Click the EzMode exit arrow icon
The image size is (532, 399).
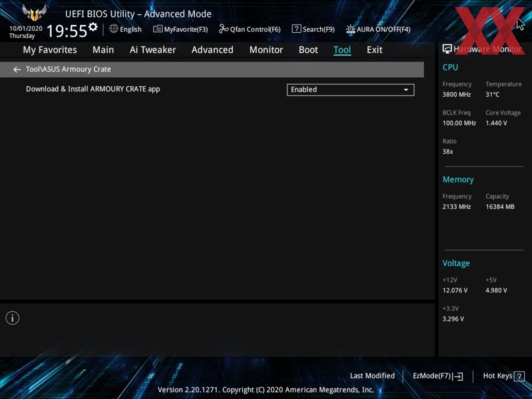point(458,376)
